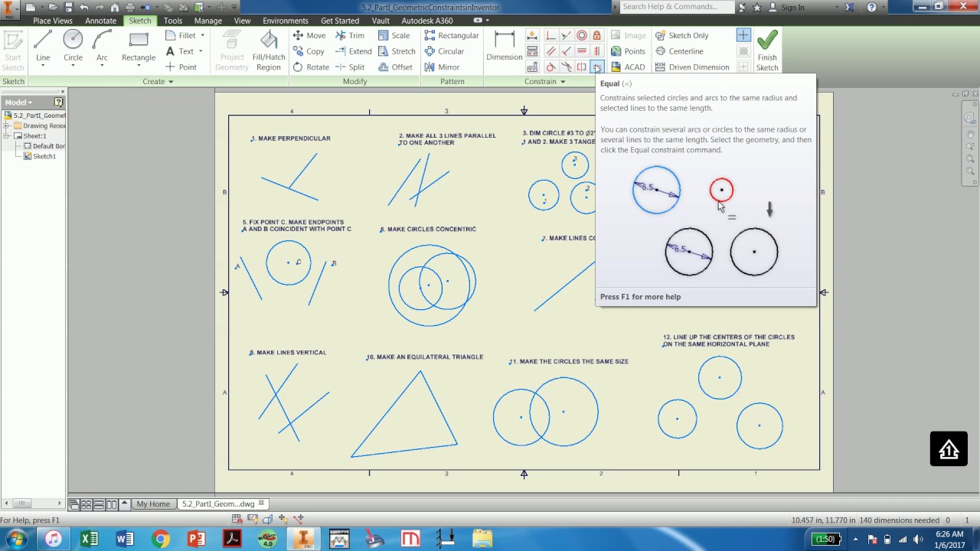Open the Environments ribbon tab
Screen dimensions: 980x551
[x=286, y=21]
